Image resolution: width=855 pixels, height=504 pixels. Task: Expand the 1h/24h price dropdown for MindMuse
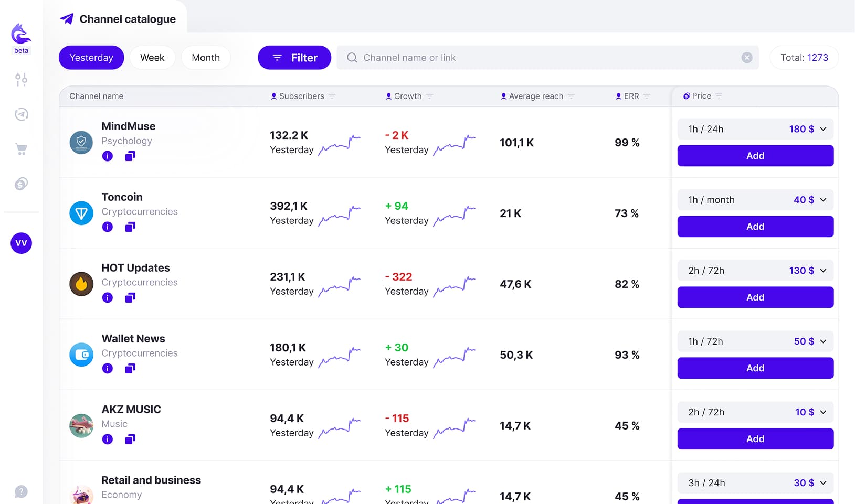pyautogui.click(x=822, y=128)
